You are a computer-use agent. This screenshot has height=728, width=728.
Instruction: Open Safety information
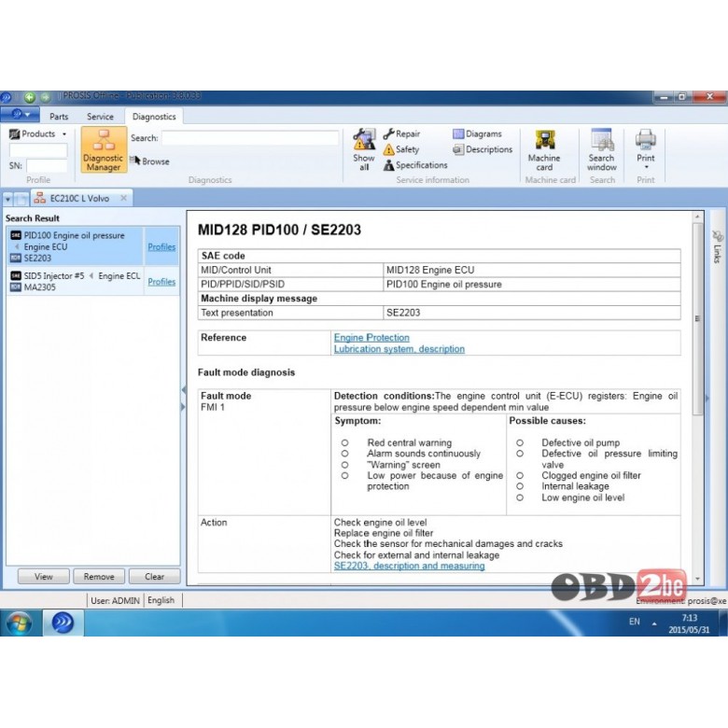401,149
